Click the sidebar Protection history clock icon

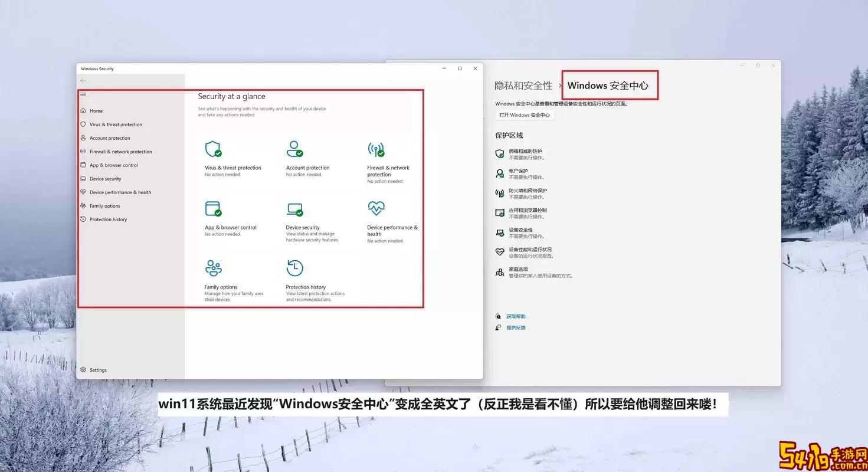tap(83, 219)
